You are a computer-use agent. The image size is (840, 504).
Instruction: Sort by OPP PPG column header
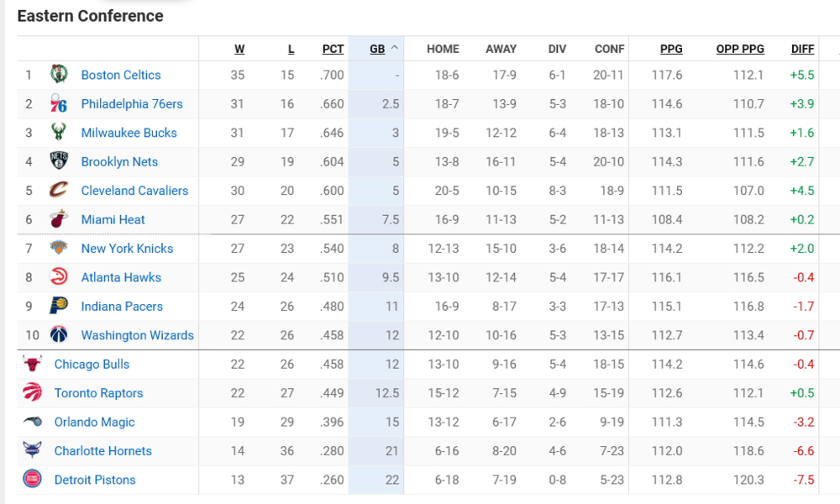pos(740,49)
